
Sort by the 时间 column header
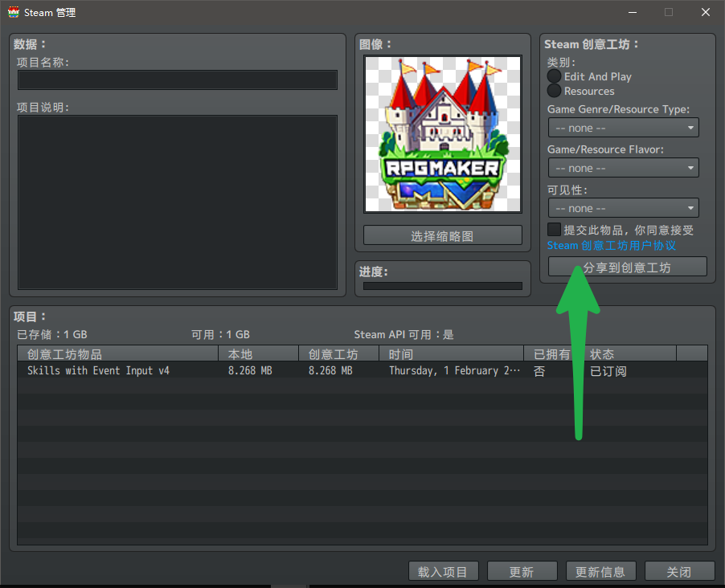[451, 353]
